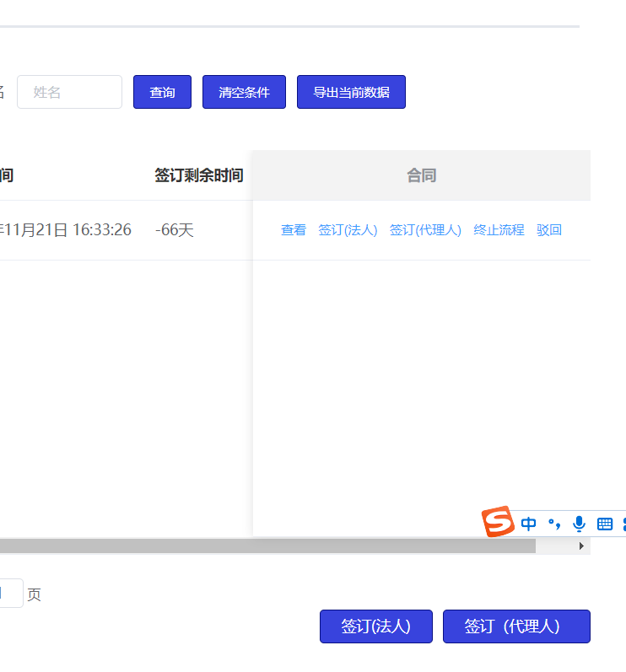Open the 查看 link in contract row
The image size is (626, 672).
(294, 230)
